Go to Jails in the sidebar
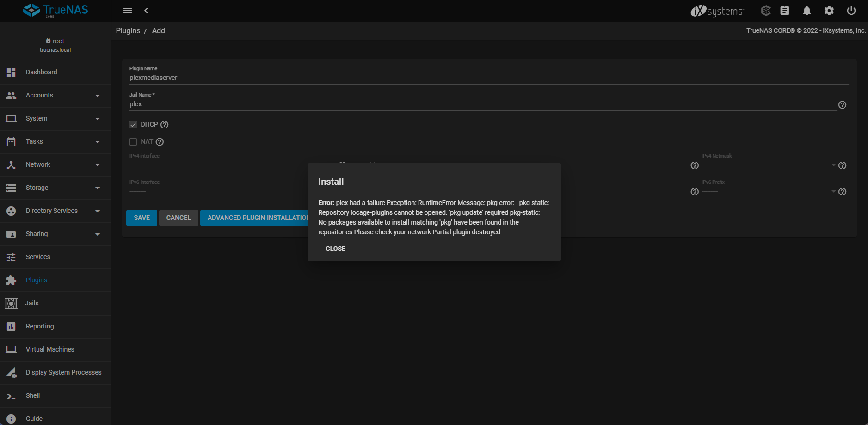The width and height of the screenshot is (868, 425). [x=32, y=304]
